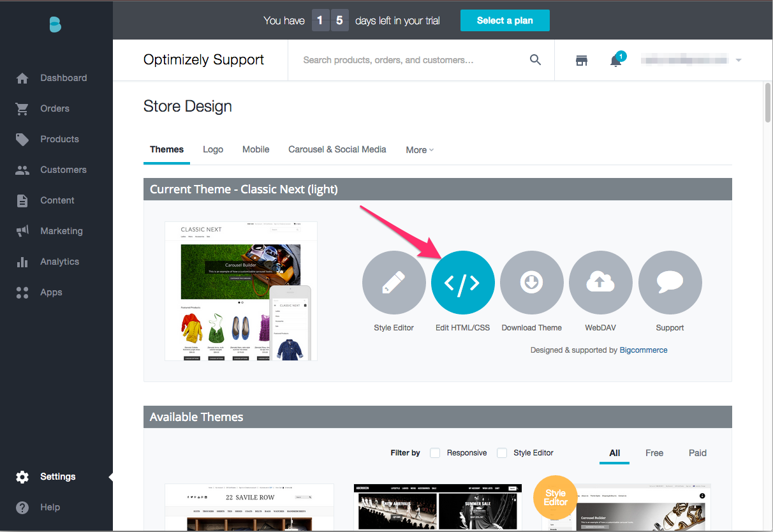Click the Customers people icon
Screen dimensions: 773x532
pos(22,170)
